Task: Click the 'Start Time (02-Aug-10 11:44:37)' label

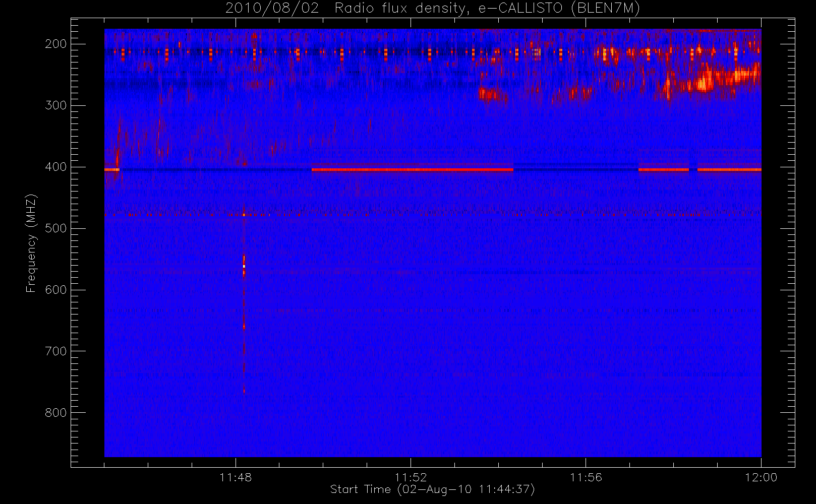Action: pyautogui.click(x=432, y=489)
